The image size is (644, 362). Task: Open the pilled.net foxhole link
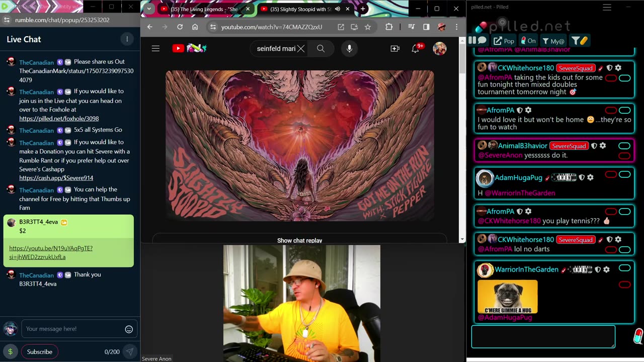(x=59, y=119)
